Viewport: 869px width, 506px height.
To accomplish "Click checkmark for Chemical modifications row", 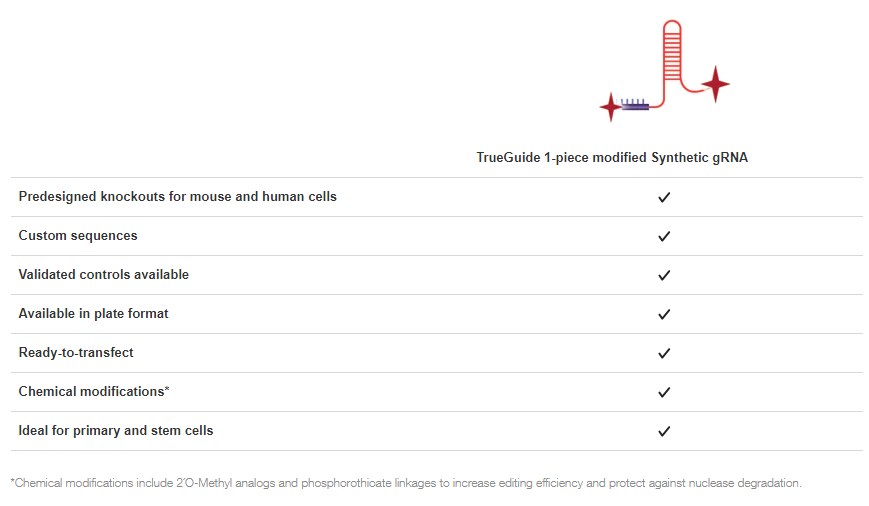I will 663,393.
